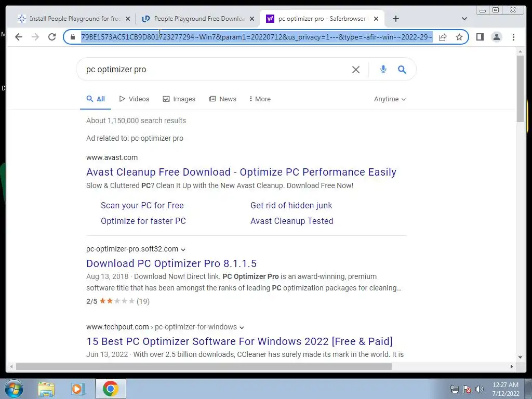
Task: Open Get rid of hidden junk link
Action: (x=291, y=205)
